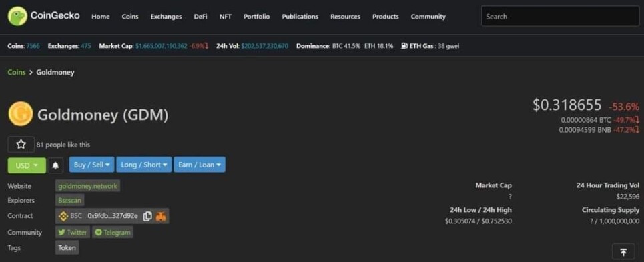Click the 38 gwei gas value
Image resolution: width=644 pixels, height=262 pixels.
[x=448, y=46]
